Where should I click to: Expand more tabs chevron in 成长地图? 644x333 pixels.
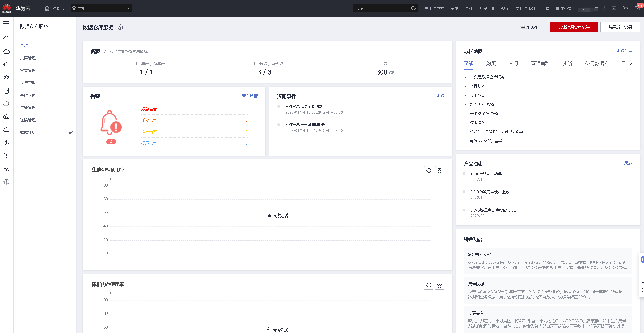(x=630, y=64)
